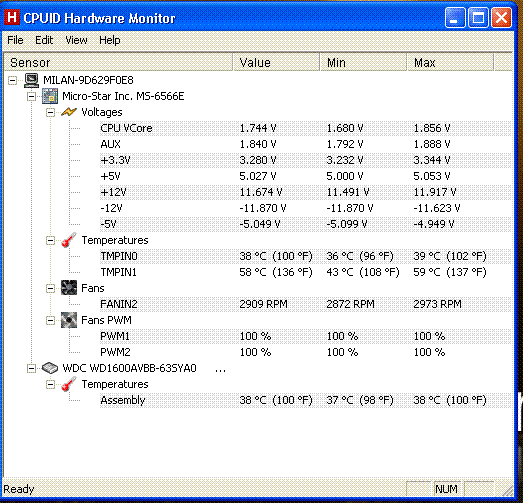523x503 pixels.
Task: Select the Assembly temperature row
Action: pyautogui.click(x=305, y=400)
